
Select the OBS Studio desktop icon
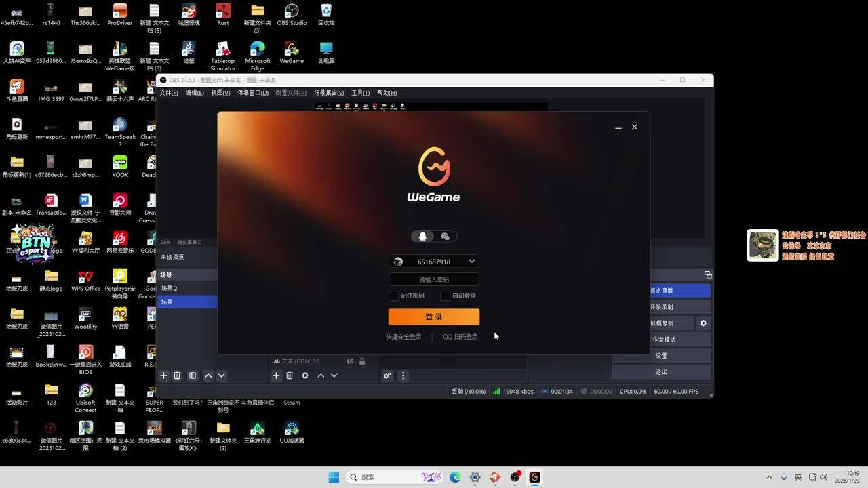(292, 15)
